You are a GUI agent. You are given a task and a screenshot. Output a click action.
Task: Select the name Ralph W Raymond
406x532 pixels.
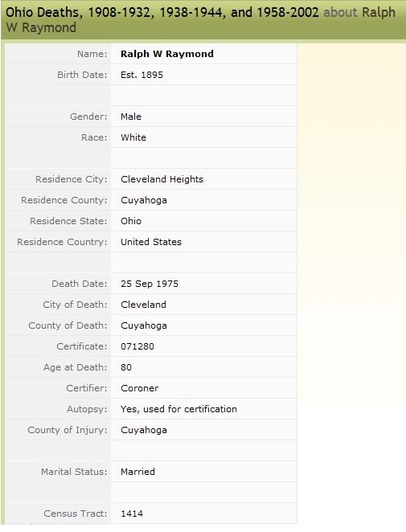coord(167,54)
